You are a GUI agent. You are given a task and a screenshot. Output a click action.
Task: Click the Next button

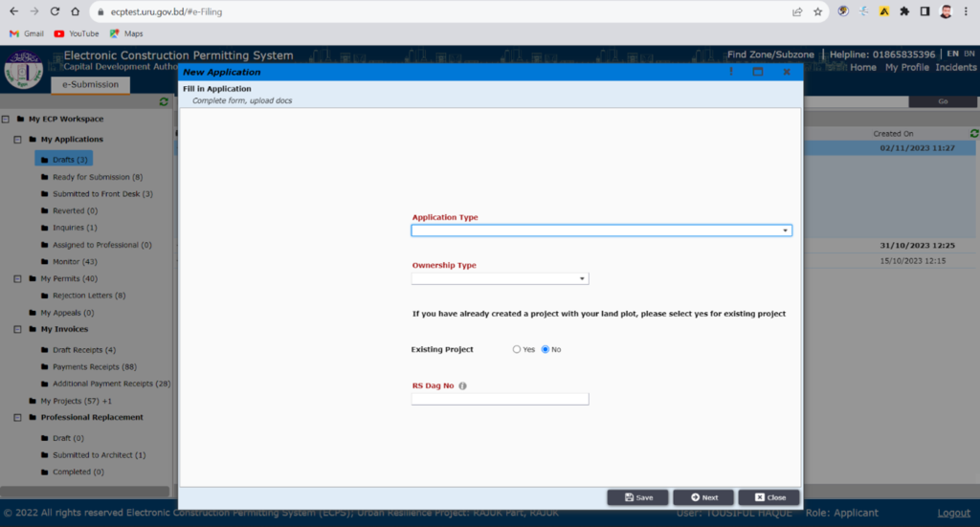pyautogui.click(x=702, y=497)
